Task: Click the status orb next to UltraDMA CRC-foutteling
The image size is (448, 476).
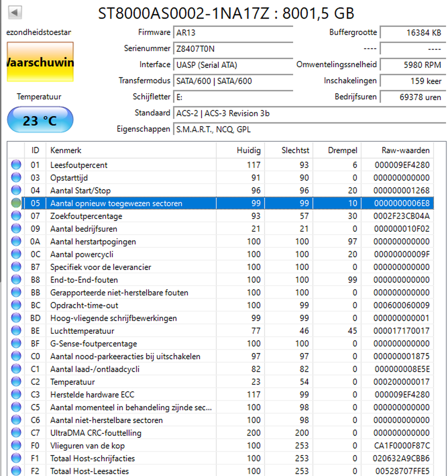Action: coord(16,432)
